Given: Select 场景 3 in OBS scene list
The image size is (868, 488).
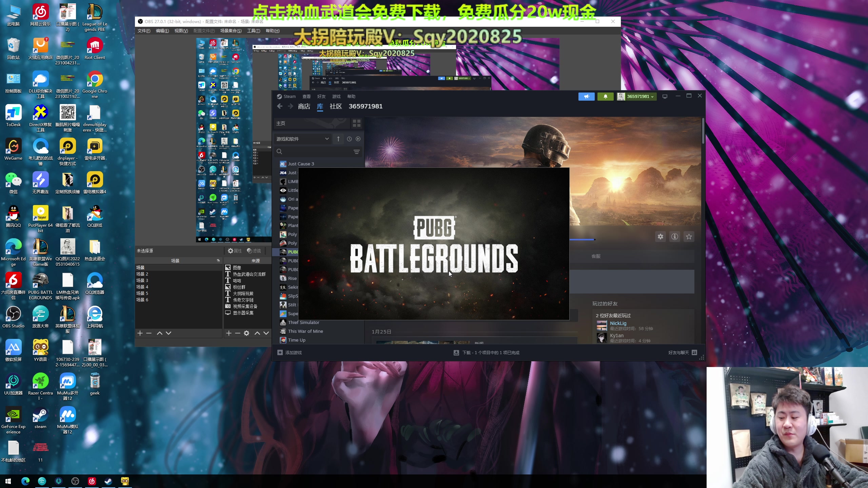Looking at the screenshot, I should pos(142,280).
